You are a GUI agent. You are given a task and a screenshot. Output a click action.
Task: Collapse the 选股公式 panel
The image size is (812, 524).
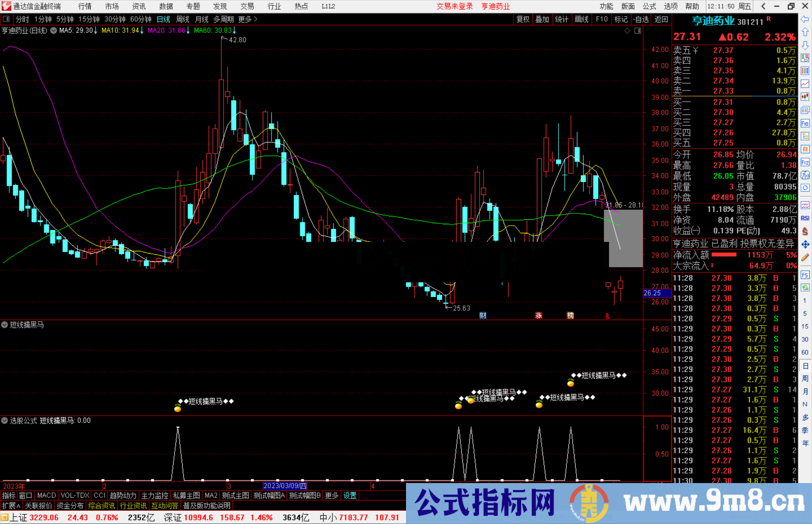click(5, 420)
